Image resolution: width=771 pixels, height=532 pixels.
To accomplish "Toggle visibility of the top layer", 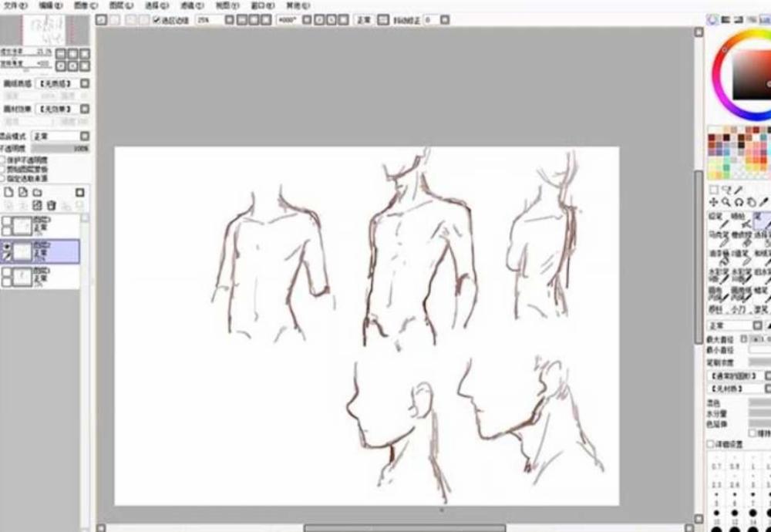I will (x=7, y=221).
